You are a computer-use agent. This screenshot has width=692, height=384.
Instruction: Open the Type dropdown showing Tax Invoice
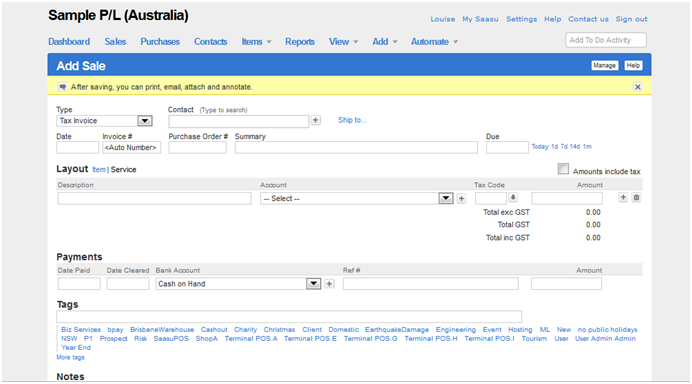point(104,121)
